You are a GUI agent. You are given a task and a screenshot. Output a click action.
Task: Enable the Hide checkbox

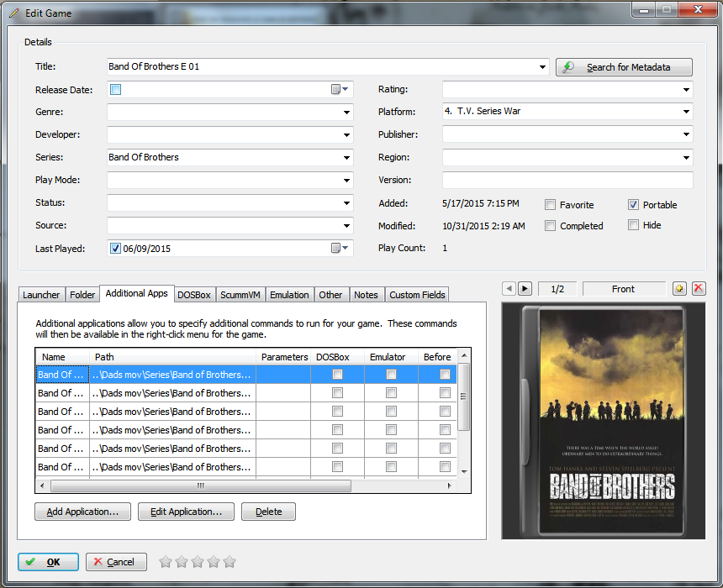tap(634, 225)
